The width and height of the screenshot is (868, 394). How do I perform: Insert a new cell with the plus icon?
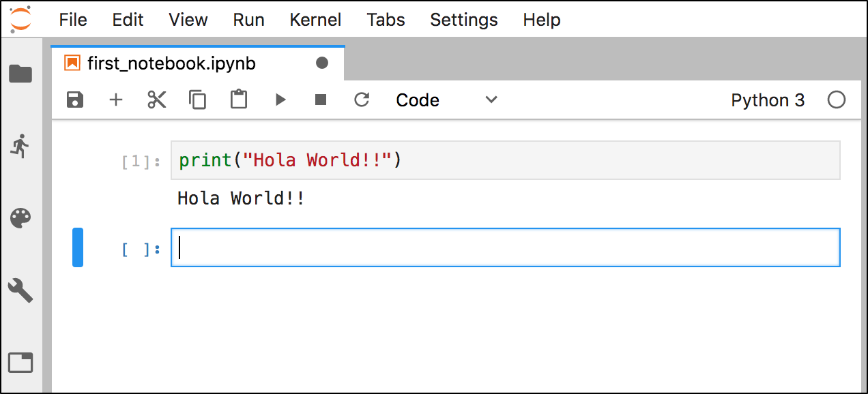coord(116,100)
